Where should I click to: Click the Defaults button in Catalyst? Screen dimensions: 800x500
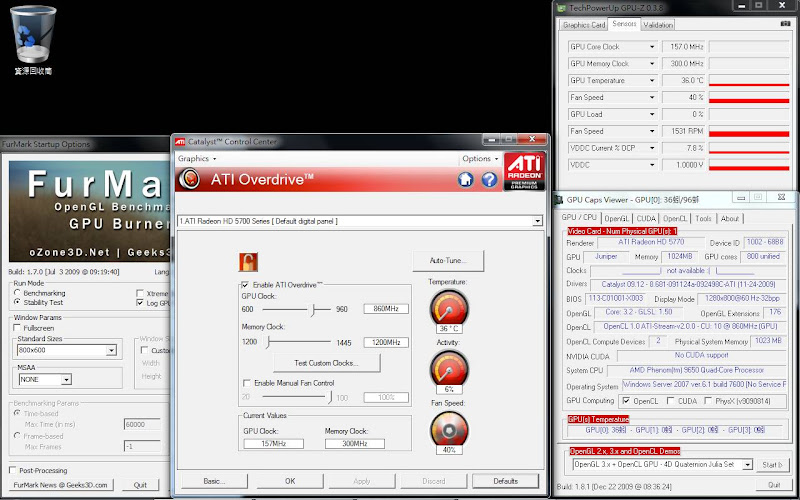pyautogui.click(x=505, y=481)
